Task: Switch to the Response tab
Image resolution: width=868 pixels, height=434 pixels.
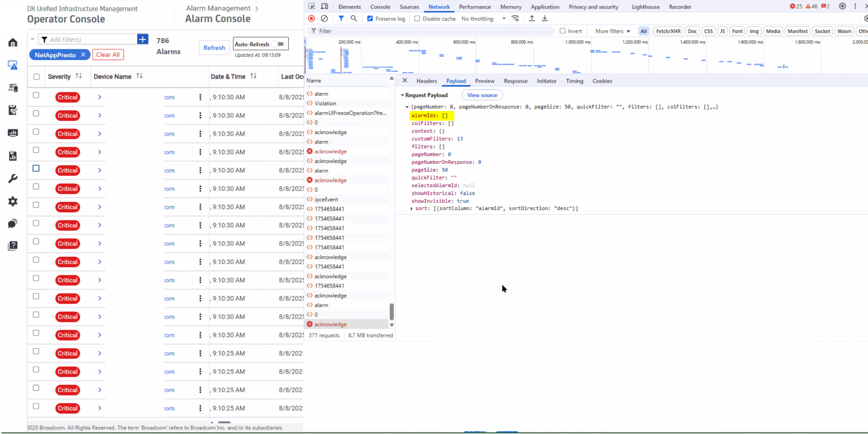Action: [x=515, y=81]
